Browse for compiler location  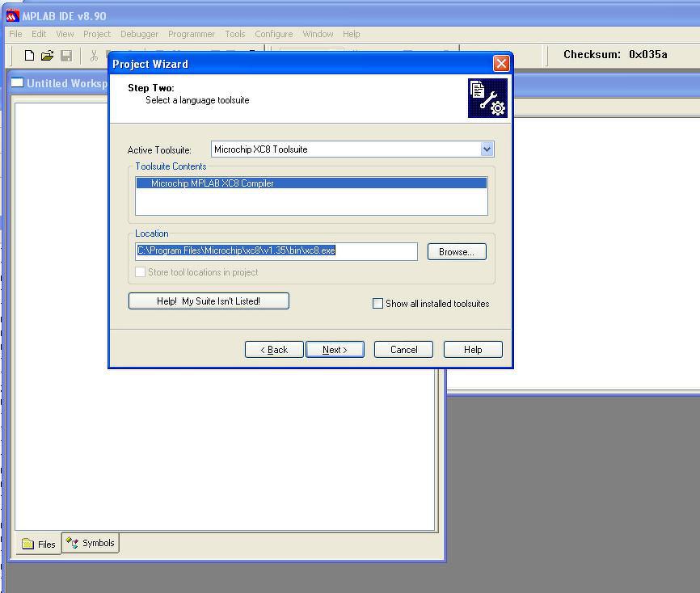[457, 251]
